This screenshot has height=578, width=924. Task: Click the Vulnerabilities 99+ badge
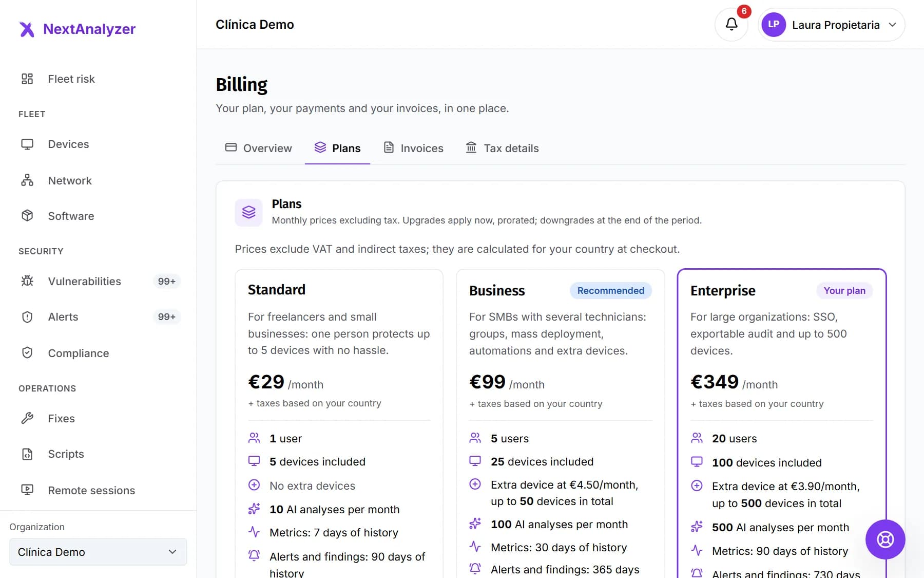(x=167, y=281)
